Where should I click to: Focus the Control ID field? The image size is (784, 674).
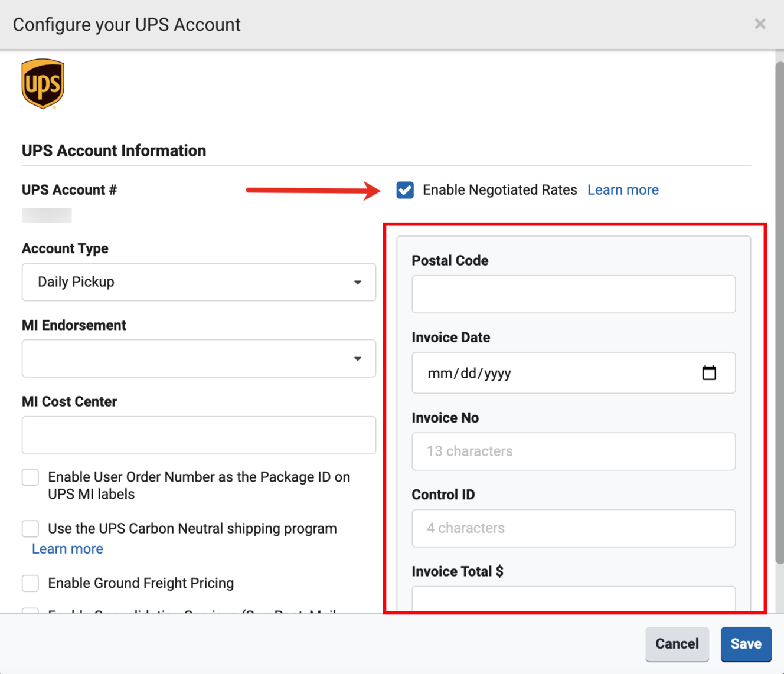coord(574,528)
